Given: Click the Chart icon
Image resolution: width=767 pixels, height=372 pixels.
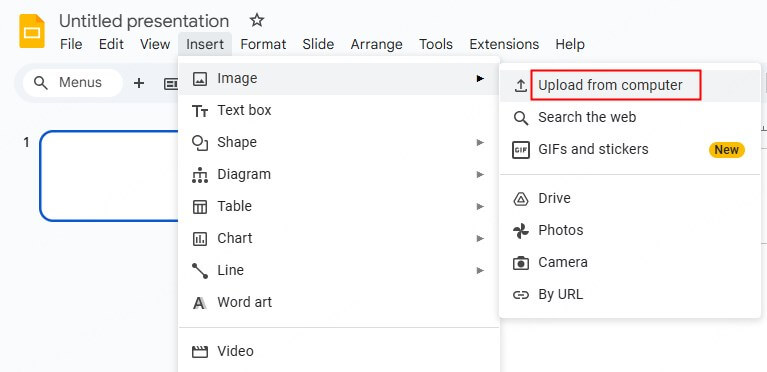Looking at the screenshot, I should click(x=200, y=239).
